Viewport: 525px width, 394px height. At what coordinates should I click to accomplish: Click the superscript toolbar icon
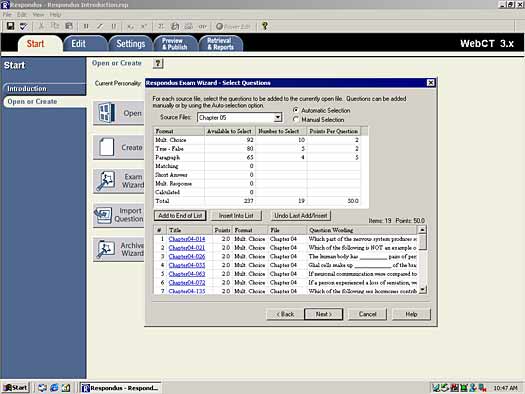(x=144, y=26)
